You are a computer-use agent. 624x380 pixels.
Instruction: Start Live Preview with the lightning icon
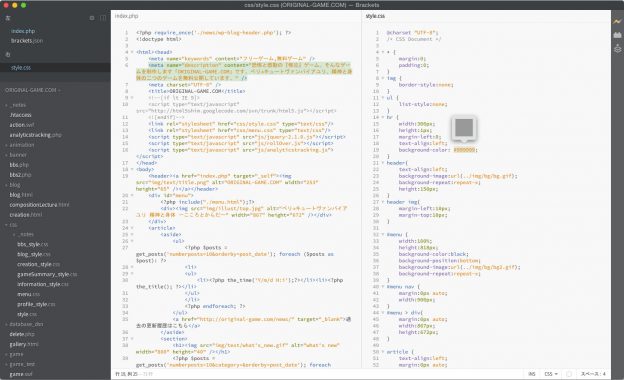pyautogui.click(x=617, y=21)
